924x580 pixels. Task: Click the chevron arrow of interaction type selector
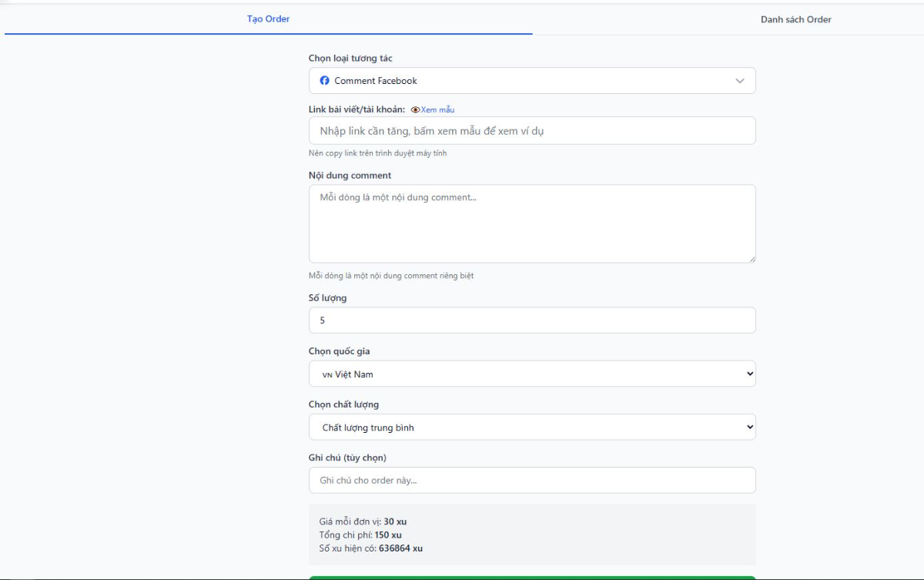[x=740, y=81]
